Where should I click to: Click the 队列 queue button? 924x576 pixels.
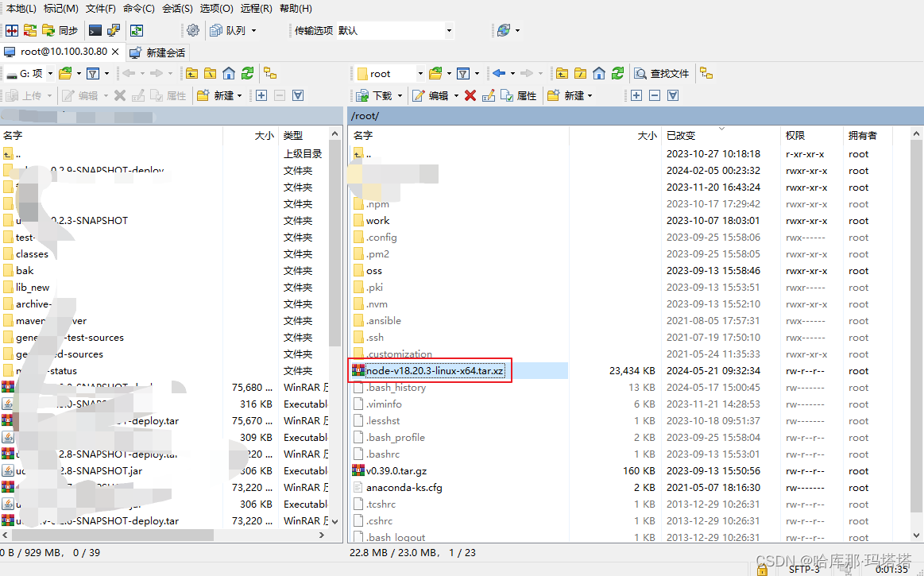(229, 31)
